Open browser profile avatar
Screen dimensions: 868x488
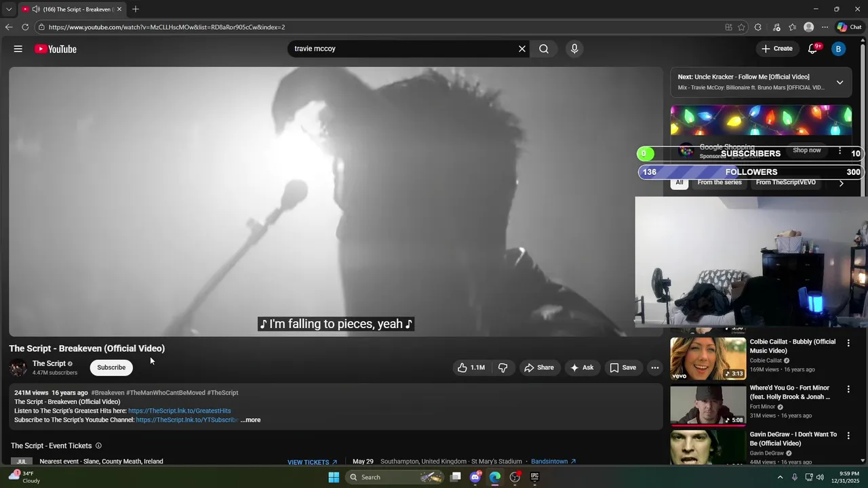click(808, 27)
